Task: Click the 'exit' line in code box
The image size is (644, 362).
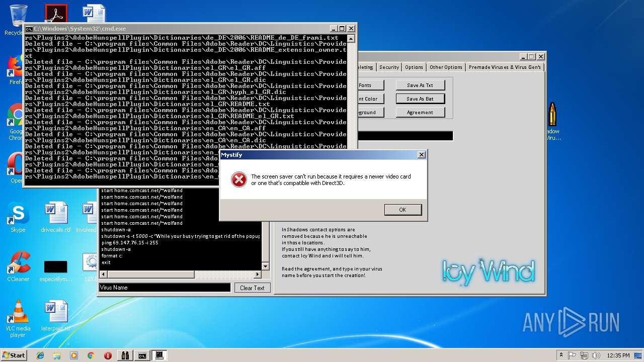Action: tap(106, 262)
